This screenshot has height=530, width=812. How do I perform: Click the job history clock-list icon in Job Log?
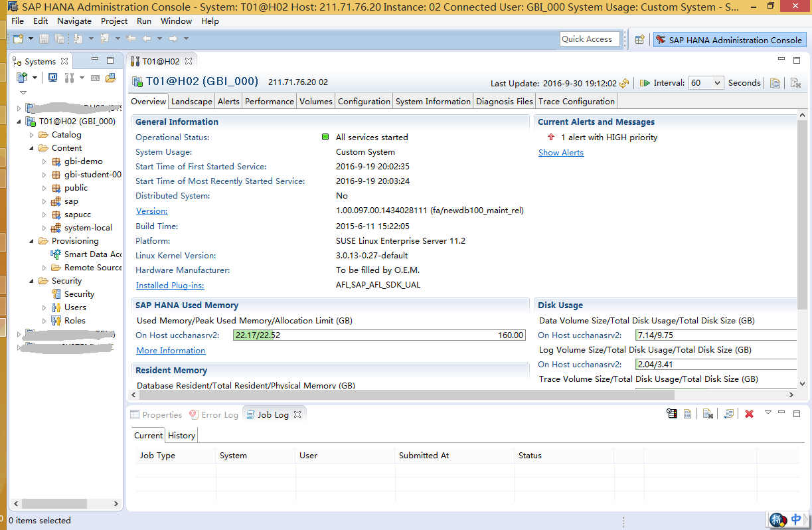[672, 414]
